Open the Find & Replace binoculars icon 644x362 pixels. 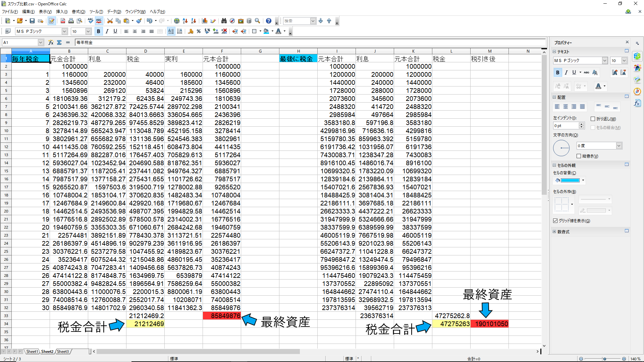[224, 21]
